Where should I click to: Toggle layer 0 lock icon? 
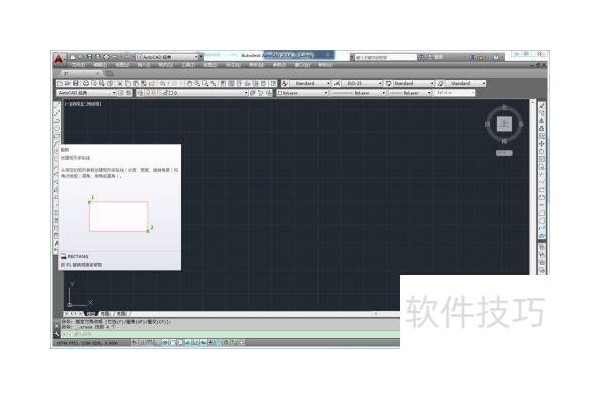[x=165, y=93]
